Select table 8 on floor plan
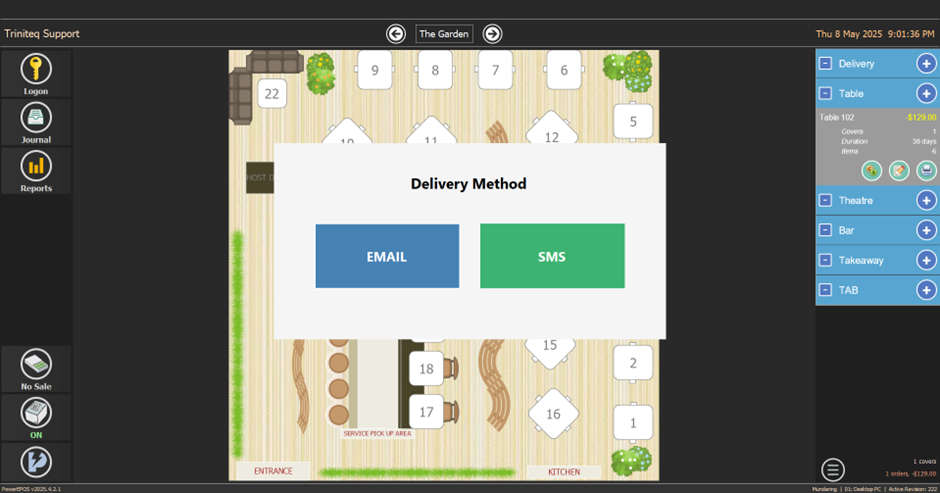 435,70
